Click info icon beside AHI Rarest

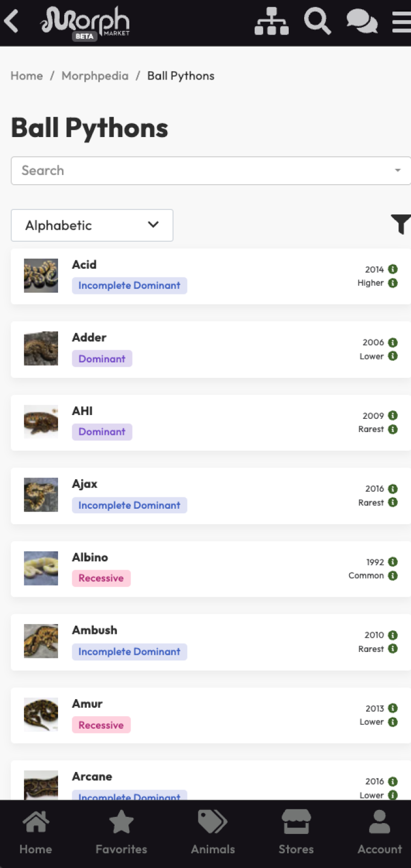click(x=393, y=429)
